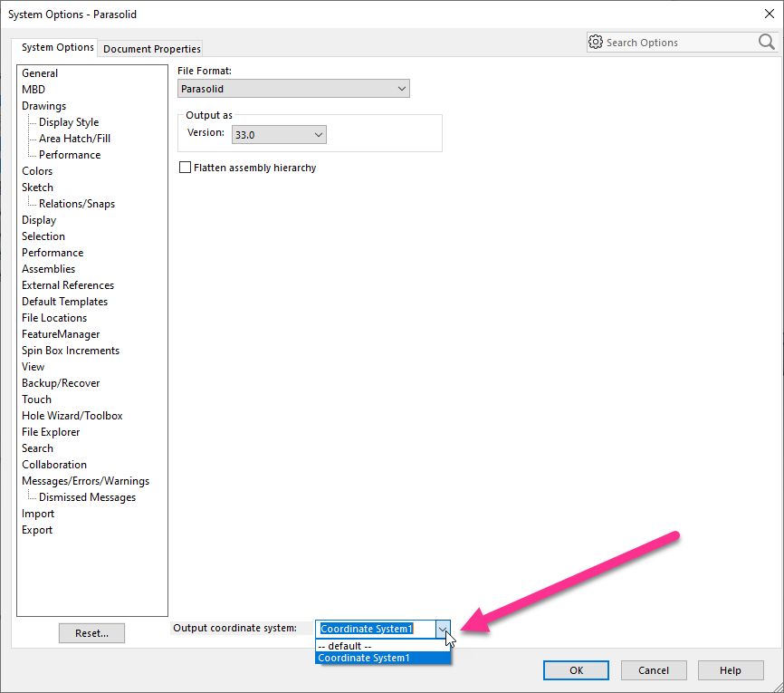Select File Explorer option
The image size is (784, 693).
[51, 432]
